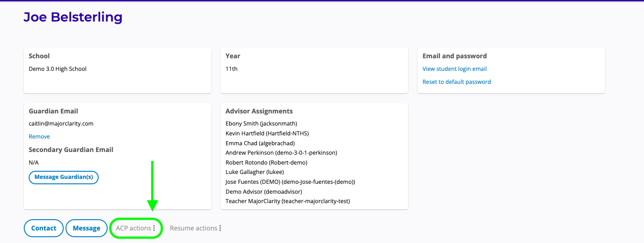Choose the Andrew Perkinson advisor entry

[281, 153]
